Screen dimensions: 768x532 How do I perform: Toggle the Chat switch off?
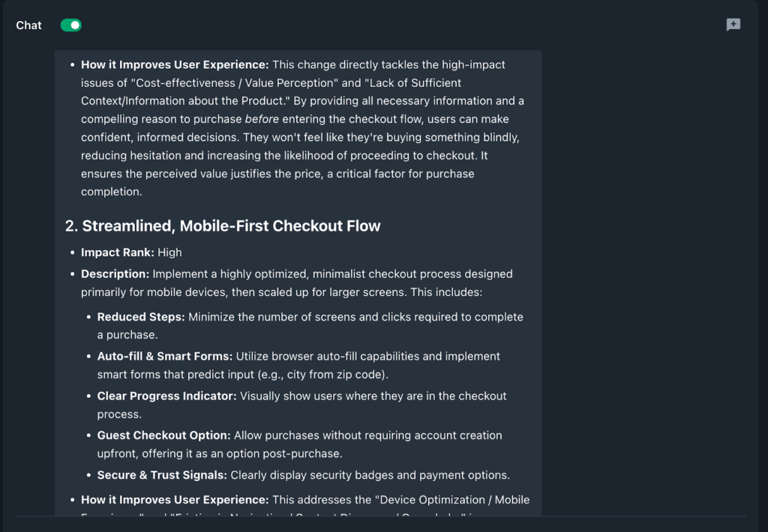tap(71, 25)
